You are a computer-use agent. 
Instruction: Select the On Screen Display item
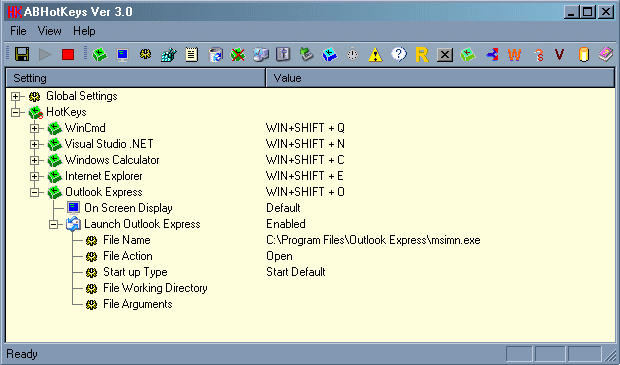click(x=128, y=208)
